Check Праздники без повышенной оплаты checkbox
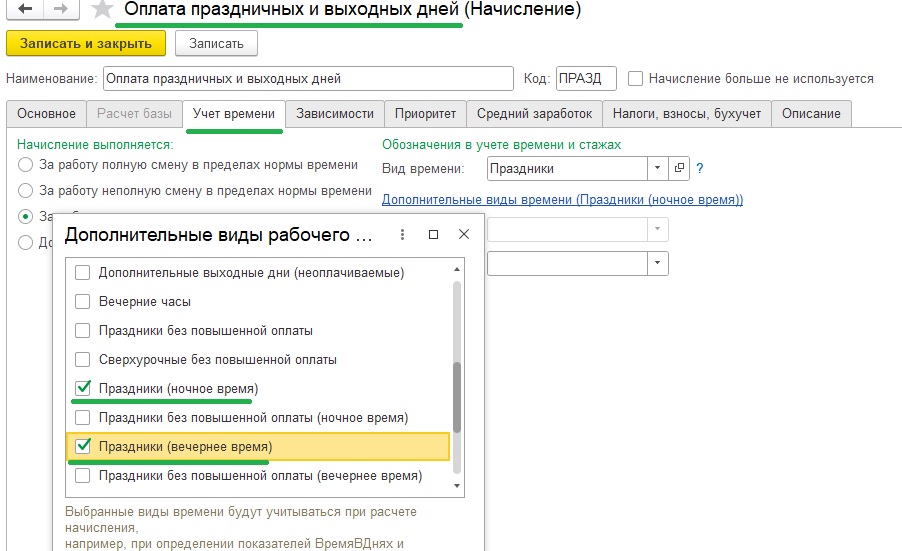 click(x=83, y=331)
